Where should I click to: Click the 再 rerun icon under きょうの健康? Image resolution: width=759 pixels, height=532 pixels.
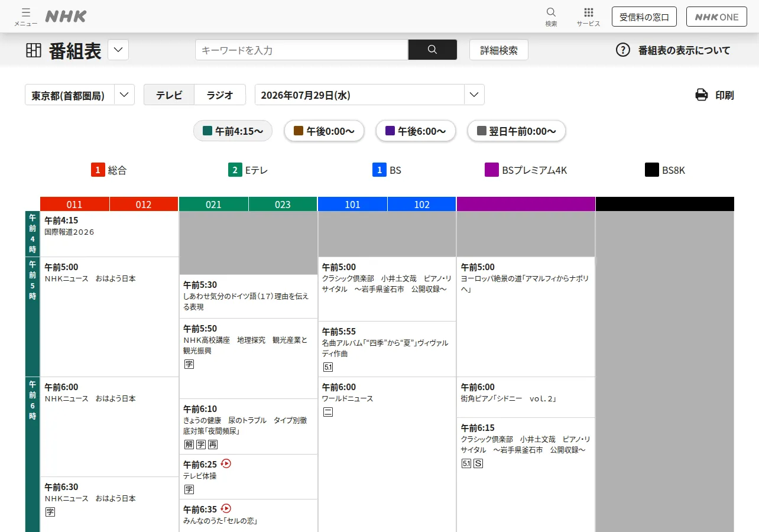pyautogui.click(x=213, y=445)
